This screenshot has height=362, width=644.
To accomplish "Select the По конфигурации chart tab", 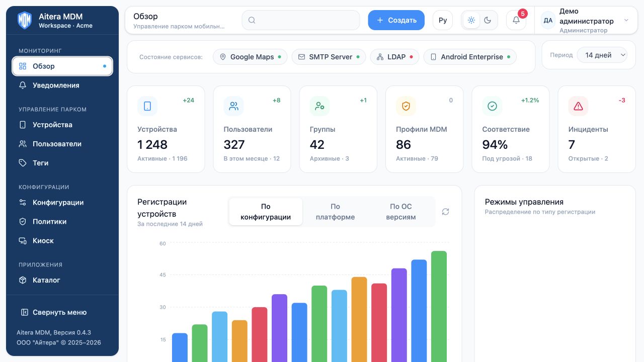I will pos(266,212).
